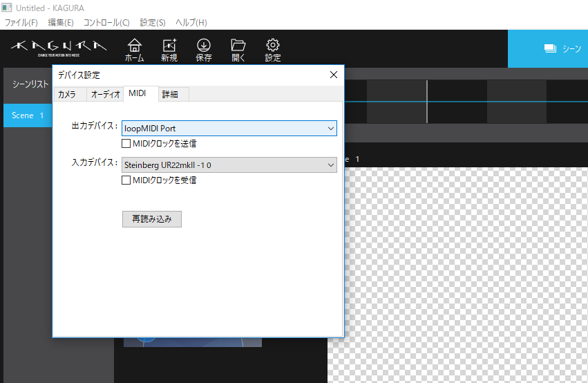
Task: Open the 設定(S) menu
Action: point(153,23)
